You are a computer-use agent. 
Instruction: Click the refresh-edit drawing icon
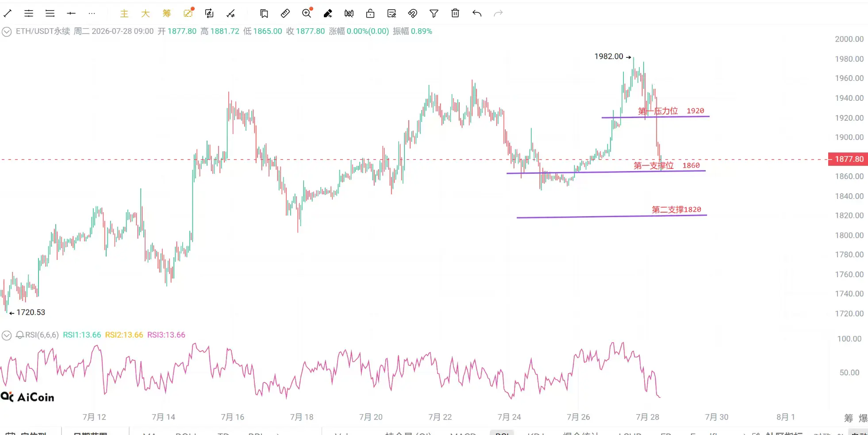[x=209, y=14]
